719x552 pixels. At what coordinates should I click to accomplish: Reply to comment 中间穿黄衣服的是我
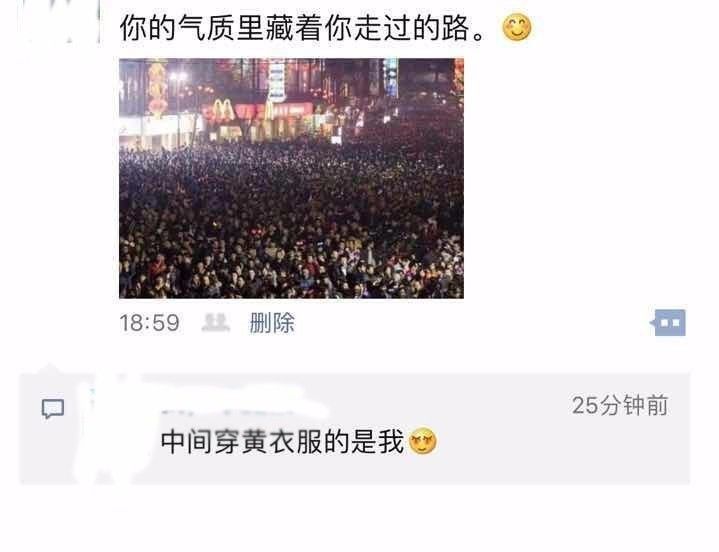pyautogui.click(x=282, y=442)
